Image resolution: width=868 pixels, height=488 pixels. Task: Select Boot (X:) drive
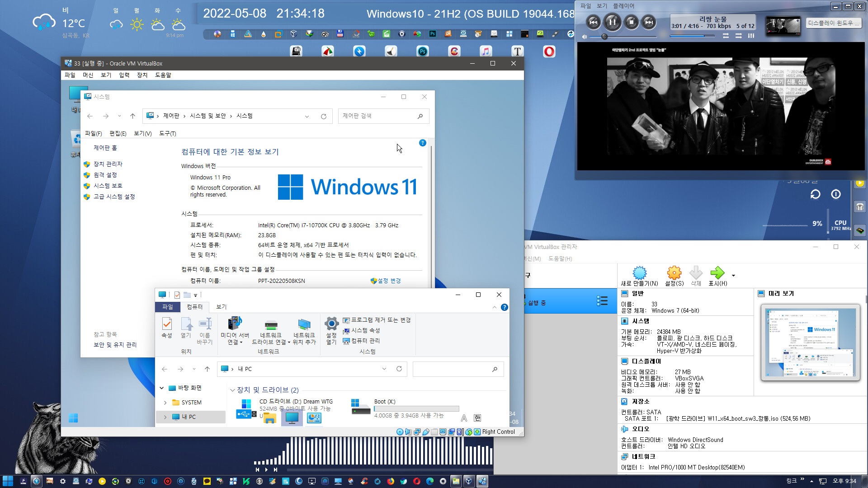(x=405, y=408)
